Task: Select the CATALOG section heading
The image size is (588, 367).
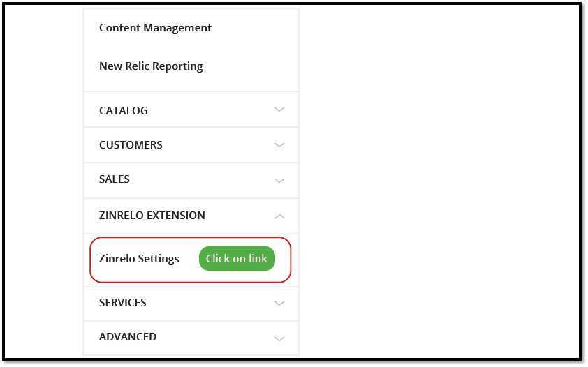Action: tap(124, 111)
